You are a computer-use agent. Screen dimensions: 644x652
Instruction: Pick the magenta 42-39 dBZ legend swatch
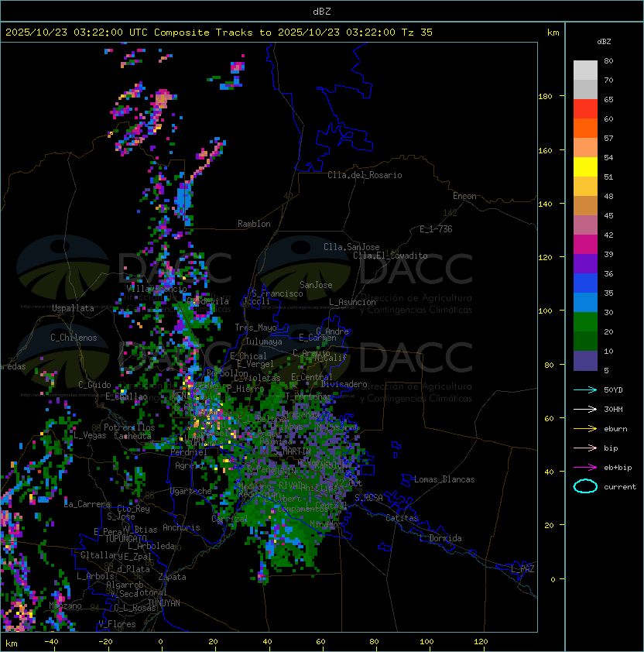coord(585,245)
